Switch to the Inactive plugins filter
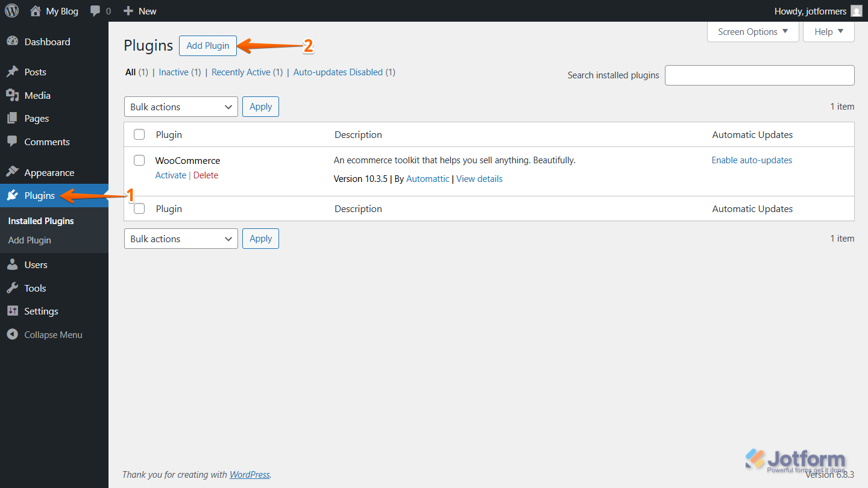The width and height of the screenshot is (868, 488). [x=173, y=72]
